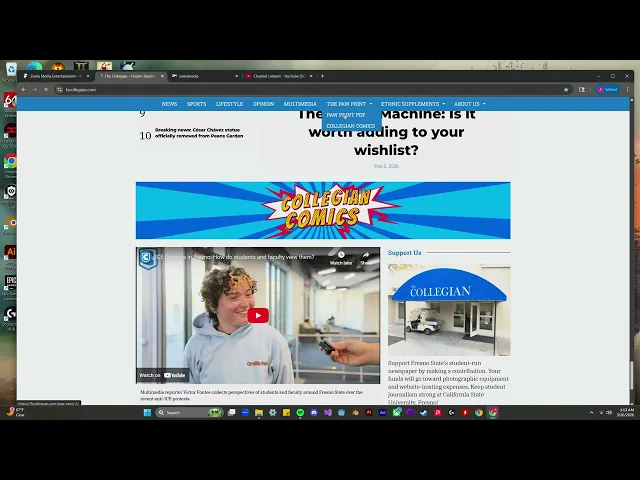Open the Epic Games Launcher desktop shortcut
The height and width of the screenshot is (480, 640).
click(x=11, y=288)
